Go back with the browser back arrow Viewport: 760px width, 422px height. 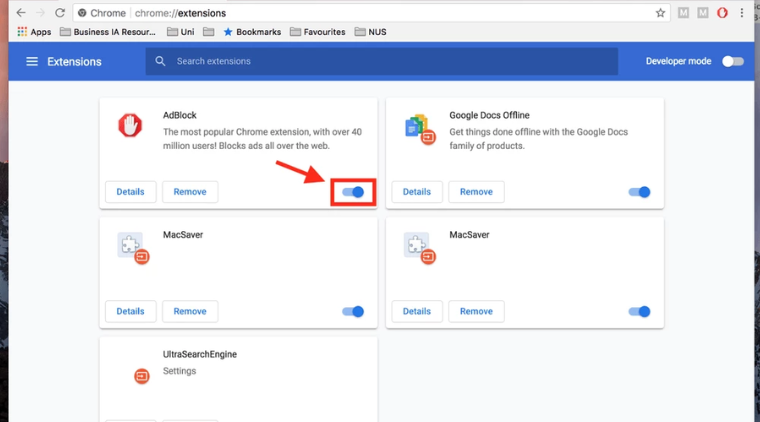pyautogui.click(x=21, y=13)
